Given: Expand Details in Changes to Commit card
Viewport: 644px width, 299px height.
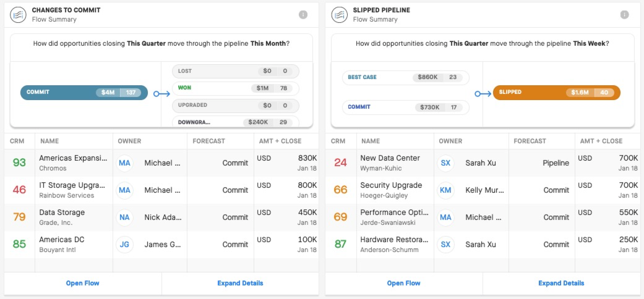Looking at the screenshot, I should 240,283.
